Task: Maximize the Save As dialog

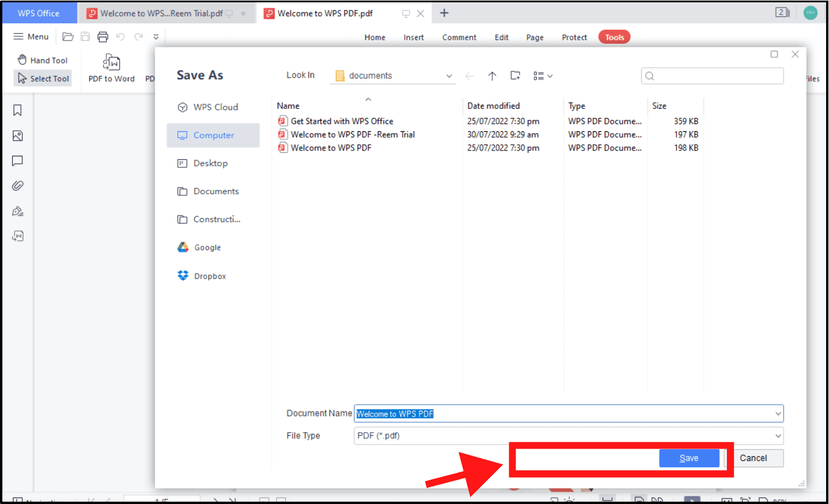Action: (774, 54)
